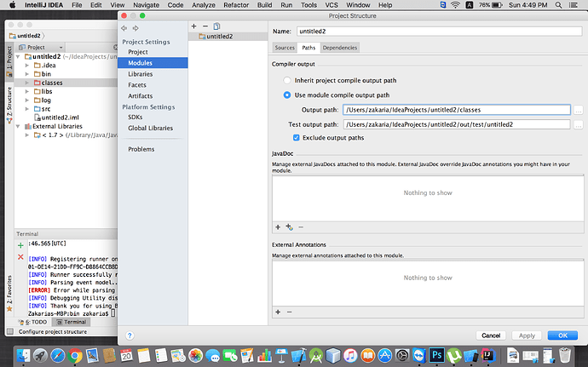Go forward with the right arrow icon
The image size is (588, 367).
click(x=135, y=28)
